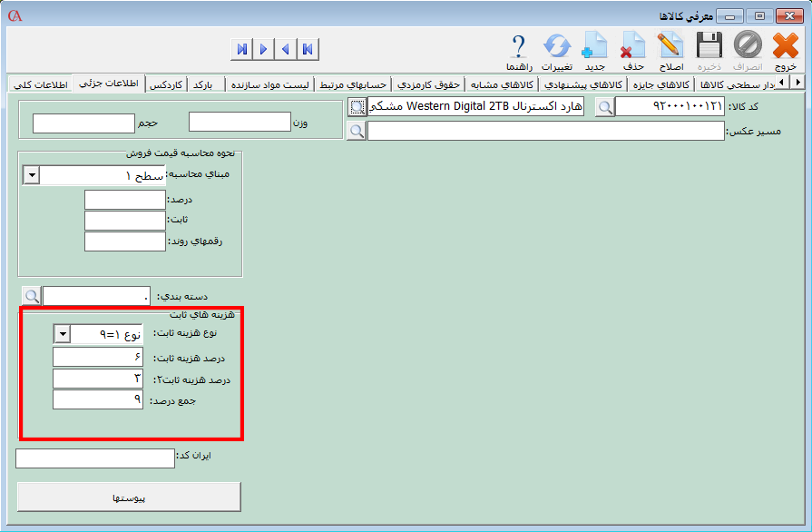Click into the وزن (weight) field
812x532 pixels.
pyautogui.click(x=240, y=122)
